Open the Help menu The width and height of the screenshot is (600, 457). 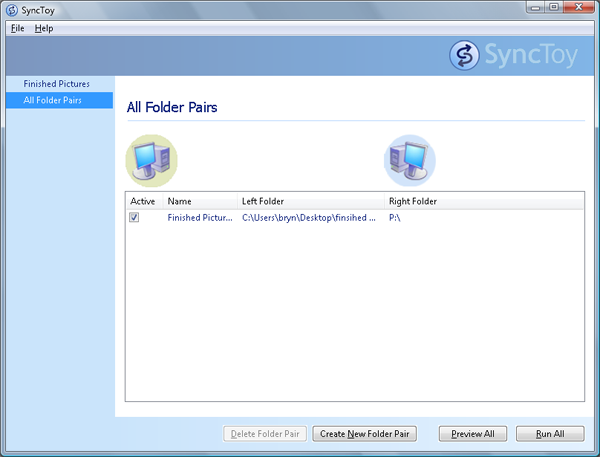click(x=43, y=28)
